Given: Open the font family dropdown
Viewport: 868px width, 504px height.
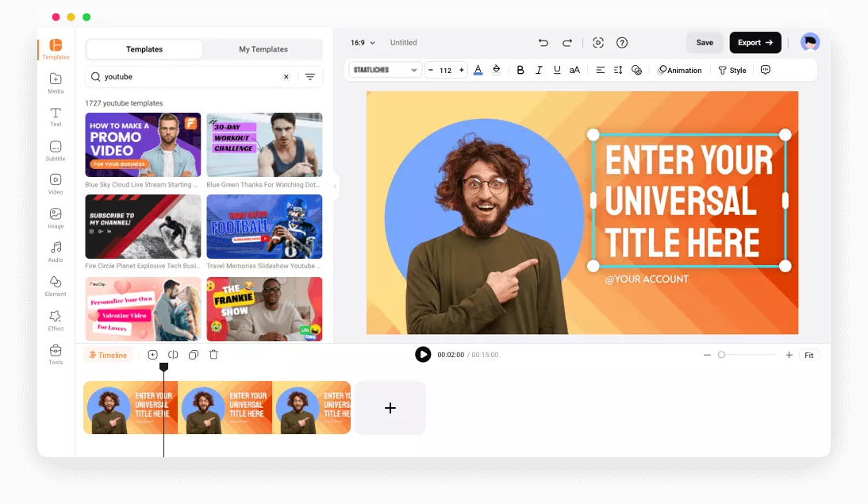Looking at the screenshot, I should [385, 70].
